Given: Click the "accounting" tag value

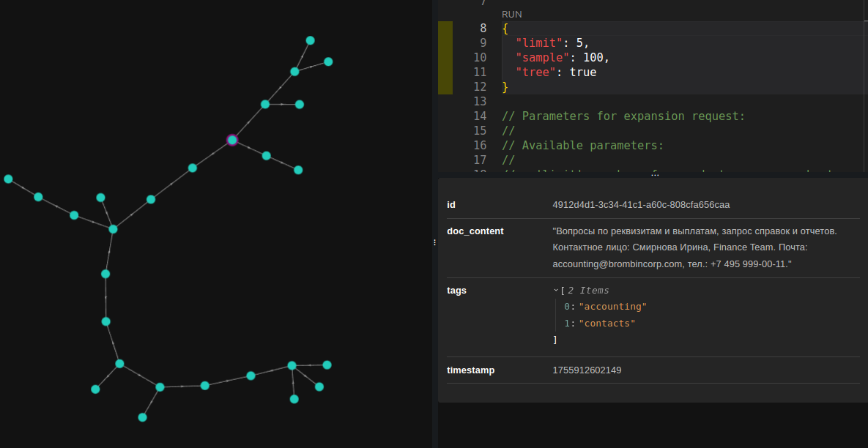Looking at the screenshot, I should pos(612,307).
